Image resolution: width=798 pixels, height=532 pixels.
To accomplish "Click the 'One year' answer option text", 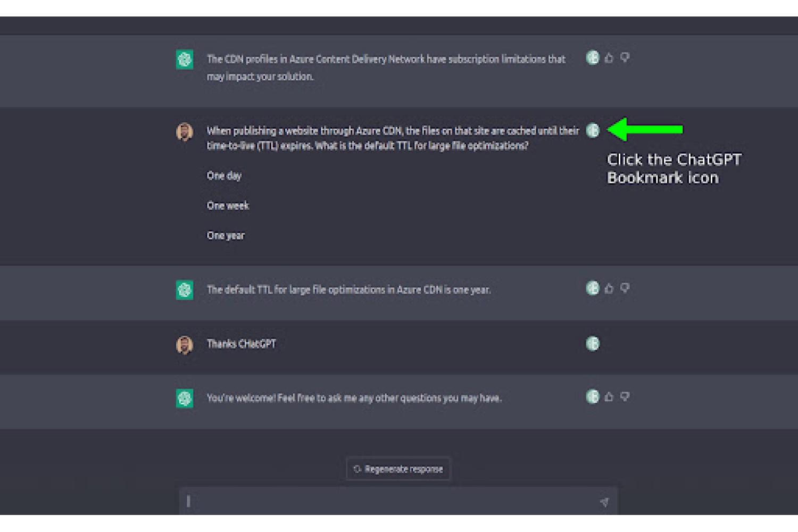I will 226,236.
